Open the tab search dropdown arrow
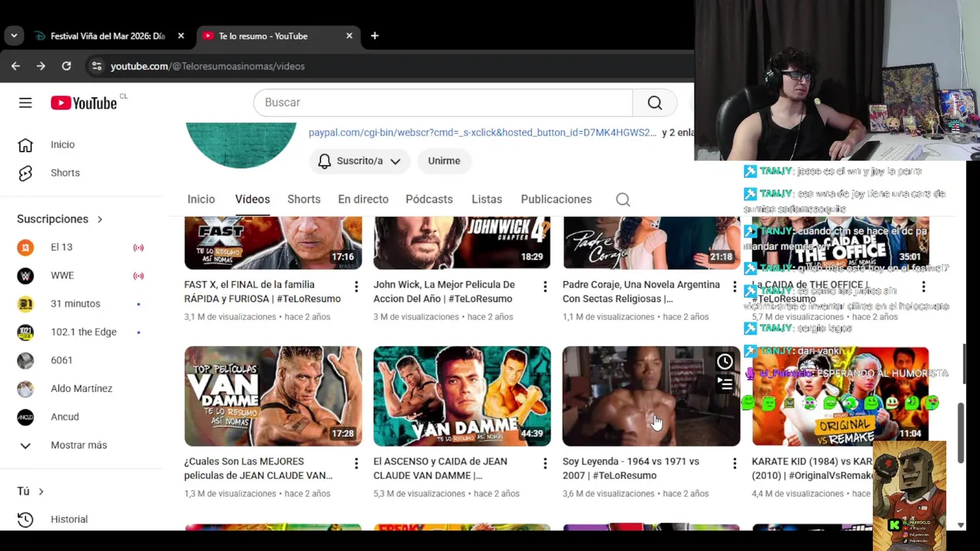 coord(14,36)
